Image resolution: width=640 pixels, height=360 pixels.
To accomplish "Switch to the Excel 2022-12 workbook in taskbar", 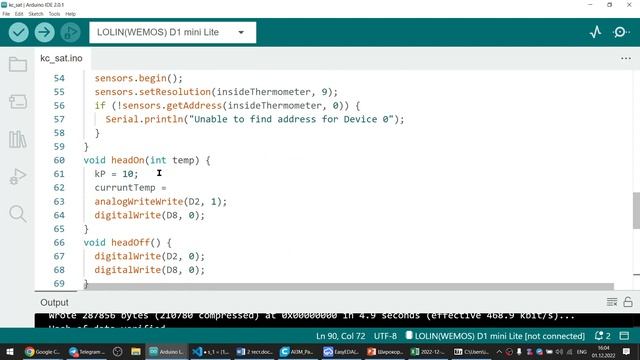I will click(x=428, y=351).
